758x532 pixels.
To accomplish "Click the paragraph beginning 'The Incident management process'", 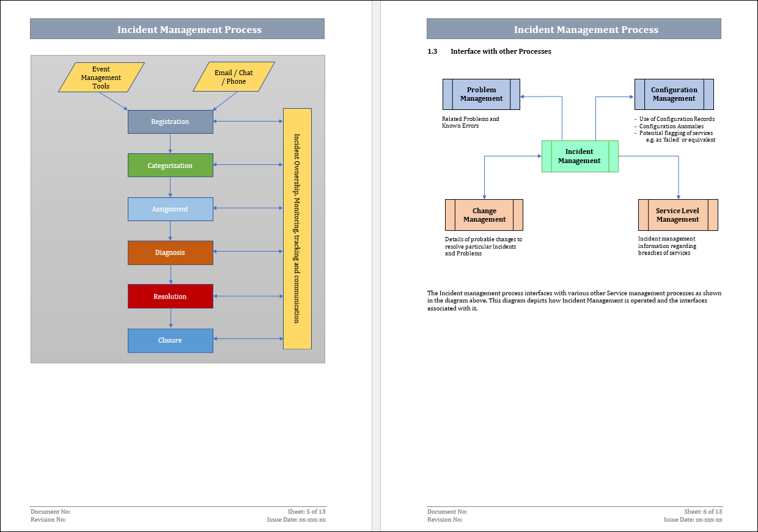I will pyautogui.click(x=573, y=301).
